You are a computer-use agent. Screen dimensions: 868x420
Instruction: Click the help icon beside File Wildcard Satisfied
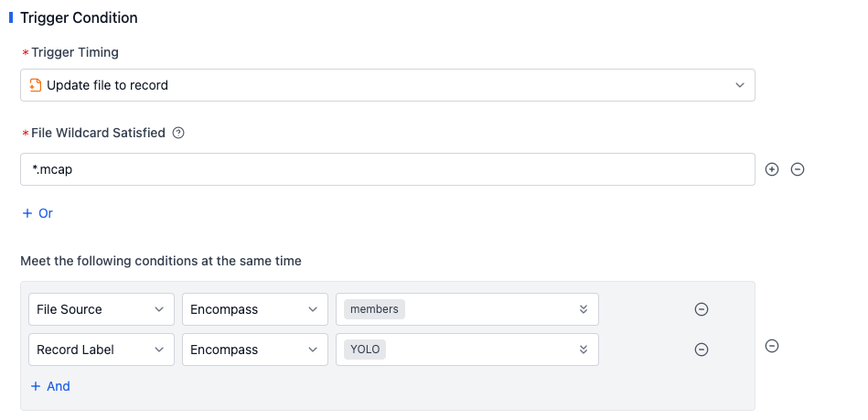coord(178,133)
